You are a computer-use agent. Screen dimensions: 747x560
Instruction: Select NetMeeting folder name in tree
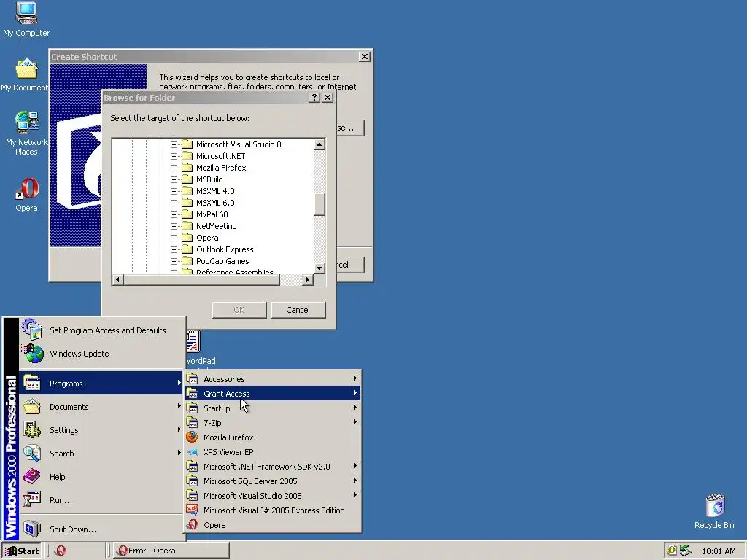[216, 226]
